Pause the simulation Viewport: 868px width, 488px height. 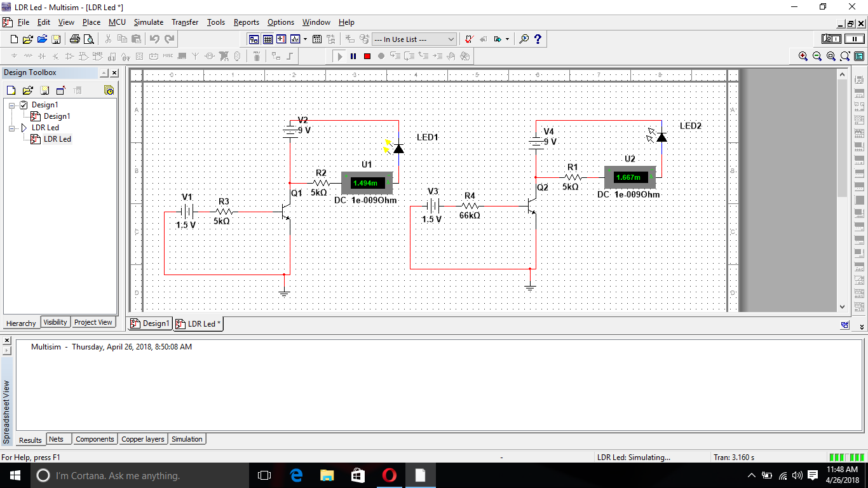(353, 56)
